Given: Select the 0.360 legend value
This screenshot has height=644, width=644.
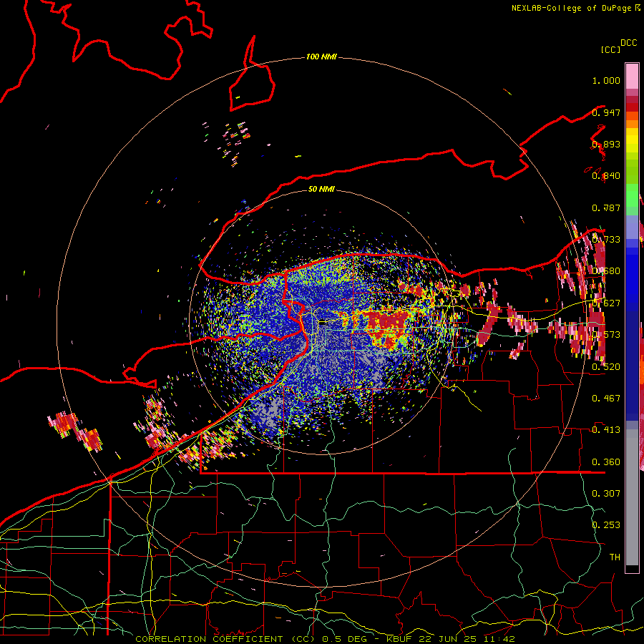Looking at the screenshot, I should (x=606, y=462).
